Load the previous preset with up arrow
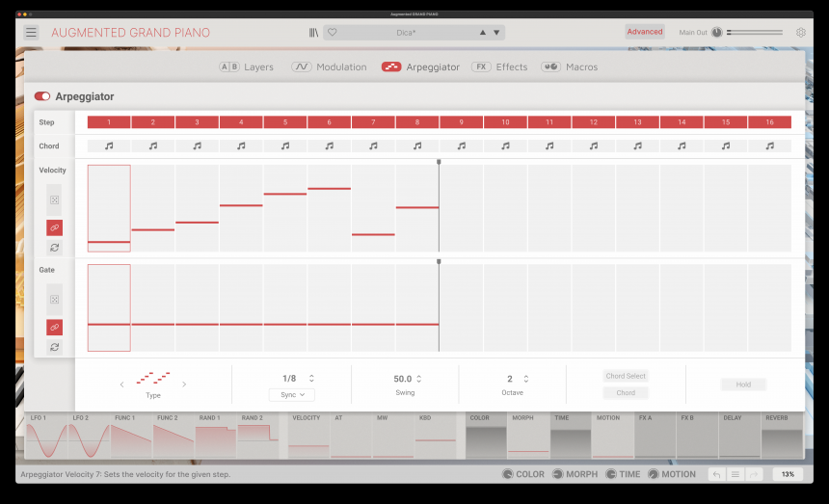Image resolution: width=829 pixels, height=504 pixels. [x=483, y=32]
